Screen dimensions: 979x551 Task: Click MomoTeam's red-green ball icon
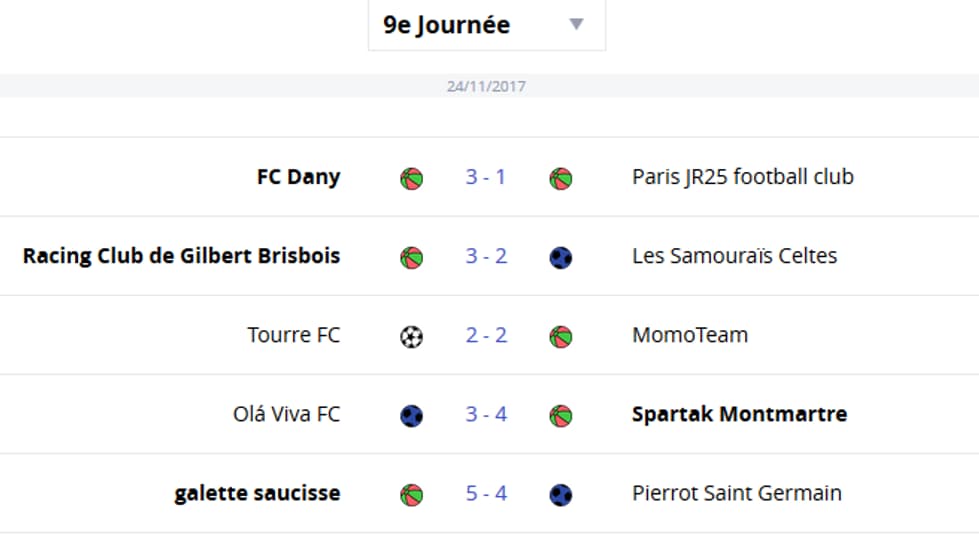pos(561,337)
